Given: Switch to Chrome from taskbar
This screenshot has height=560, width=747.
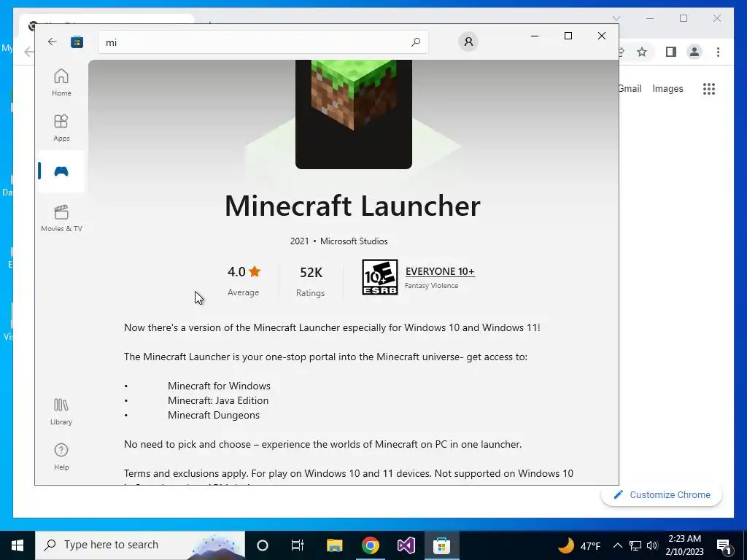Looking at the screenshot, I should pyautogui.click(x=370, y=545).
